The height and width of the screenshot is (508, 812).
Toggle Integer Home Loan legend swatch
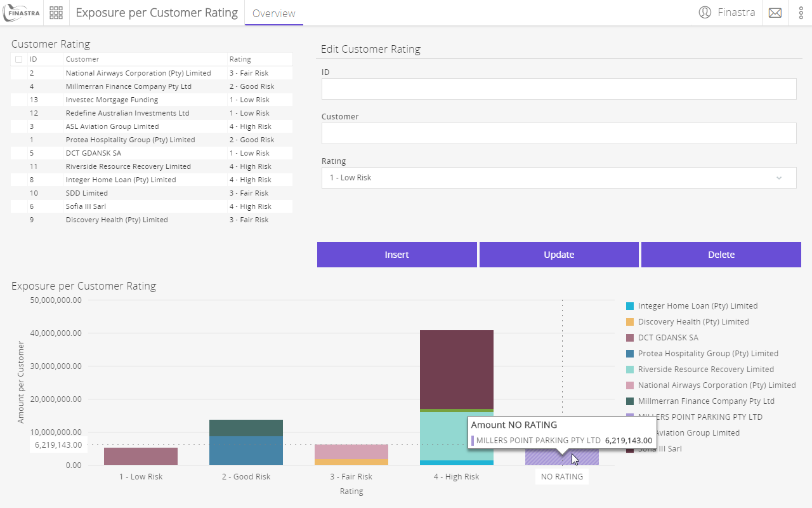[x=630, y=306]
